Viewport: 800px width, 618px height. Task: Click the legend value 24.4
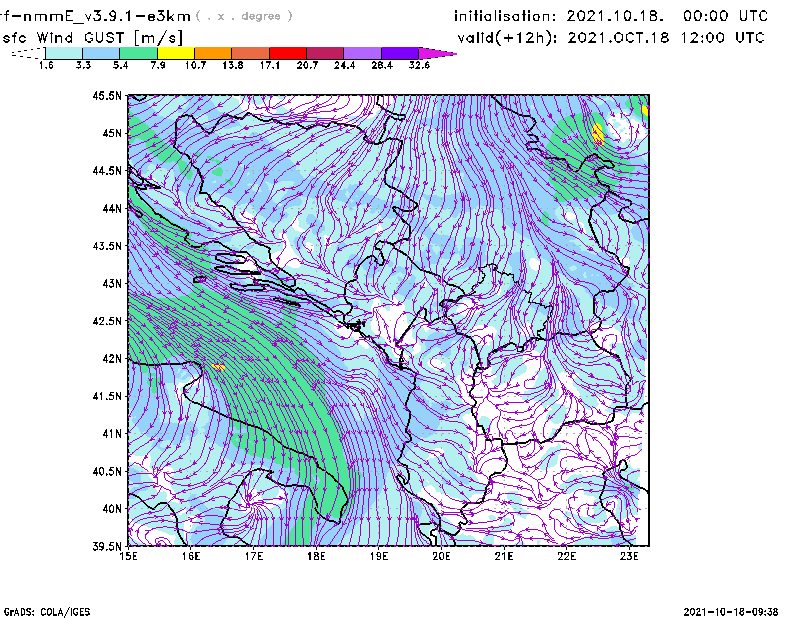coord(344,65)
